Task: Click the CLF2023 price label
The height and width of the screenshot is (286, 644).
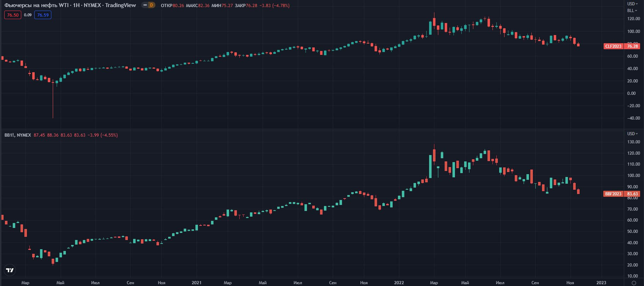Action: [613, 46]
